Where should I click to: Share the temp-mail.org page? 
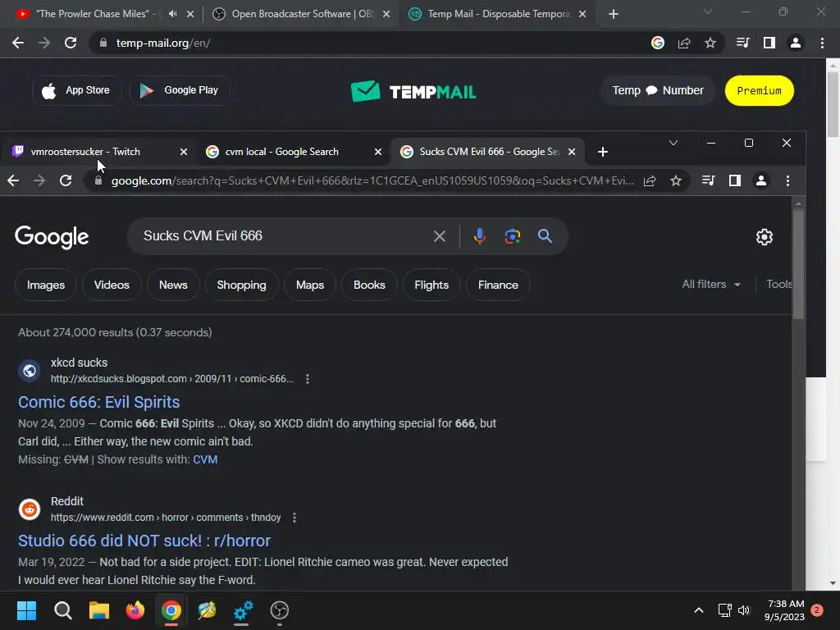tap(684, 43)
